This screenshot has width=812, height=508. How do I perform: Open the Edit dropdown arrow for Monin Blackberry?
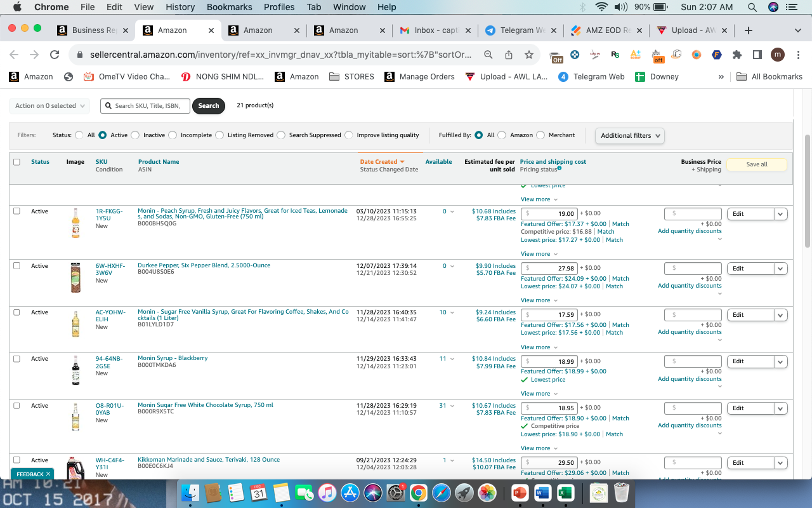coord(781,361)
